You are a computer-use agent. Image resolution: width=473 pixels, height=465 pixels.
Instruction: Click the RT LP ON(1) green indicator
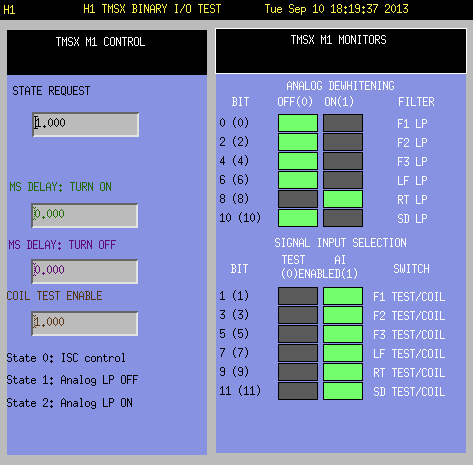pos(343,199)
